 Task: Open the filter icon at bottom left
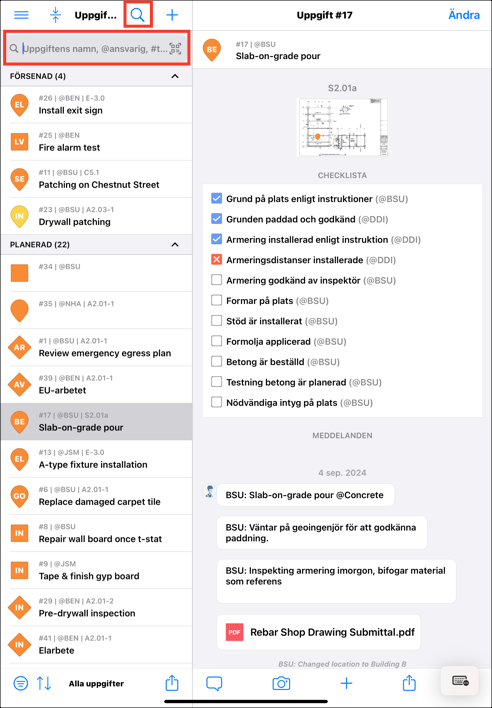(20, 683)
